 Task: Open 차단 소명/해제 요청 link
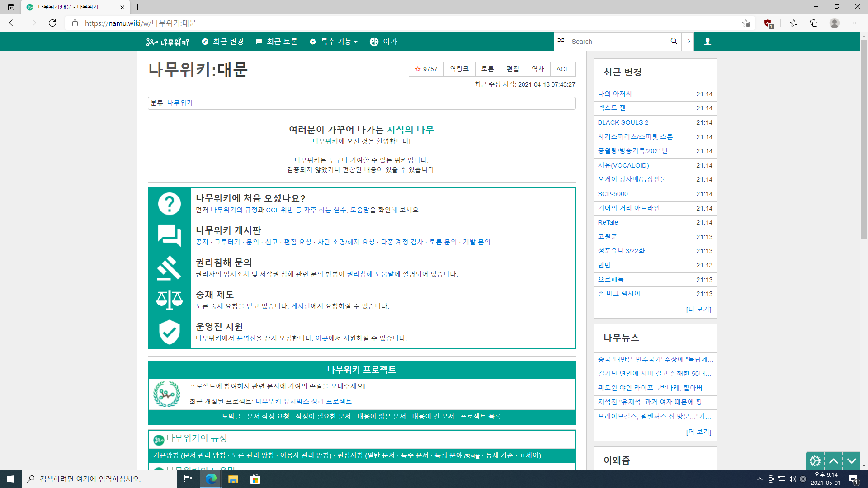346,242
